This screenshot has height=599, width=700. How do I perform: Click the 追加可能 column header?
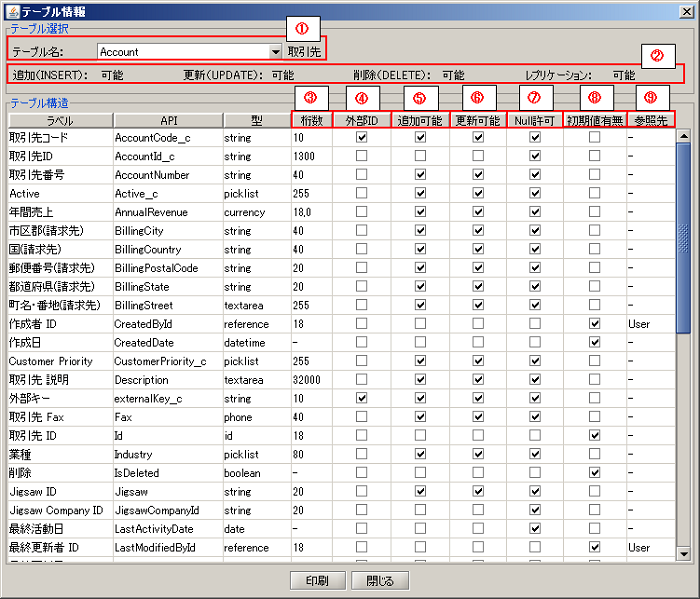click(x=420, y=121)
